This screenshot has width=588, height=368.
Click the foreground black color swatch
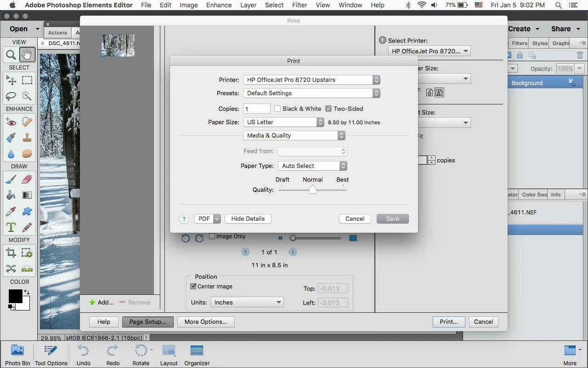15,296
